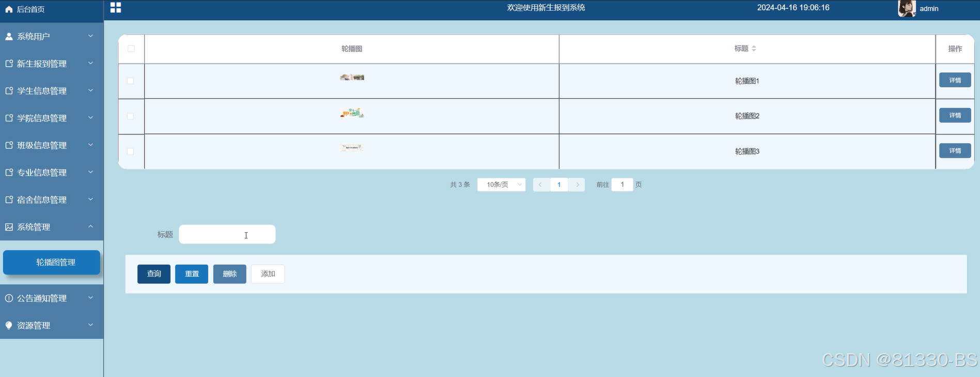Expand the 系统用户 chevron
Image resolution: width=980 pixels, height=377 pixels.
coord(91,36)
